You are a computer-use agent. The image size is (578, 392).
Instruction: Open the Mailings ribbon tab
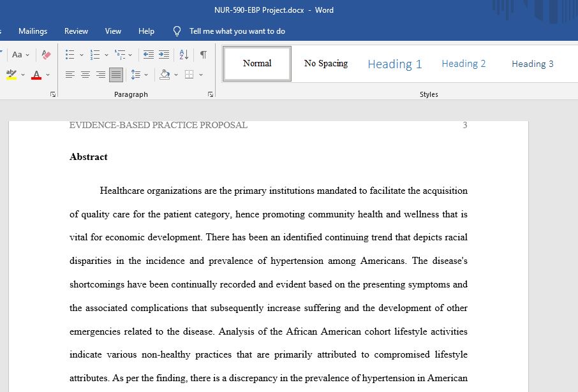(x=33, y=31)
